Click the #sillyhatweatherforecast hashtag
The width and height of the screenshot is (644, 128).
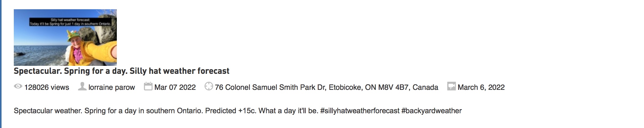360,111
